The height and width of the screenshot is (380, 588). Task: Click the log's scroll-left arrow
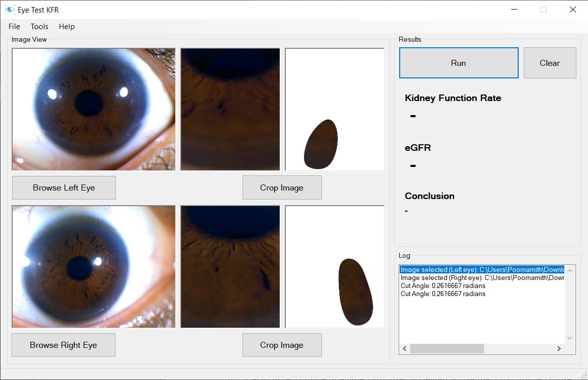point(405,349)
